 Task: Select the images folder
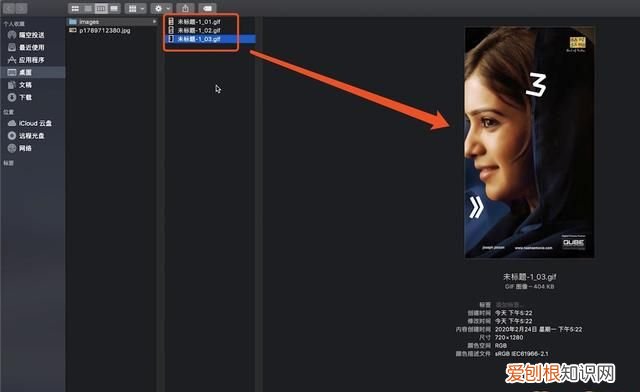tap(112, 22)
